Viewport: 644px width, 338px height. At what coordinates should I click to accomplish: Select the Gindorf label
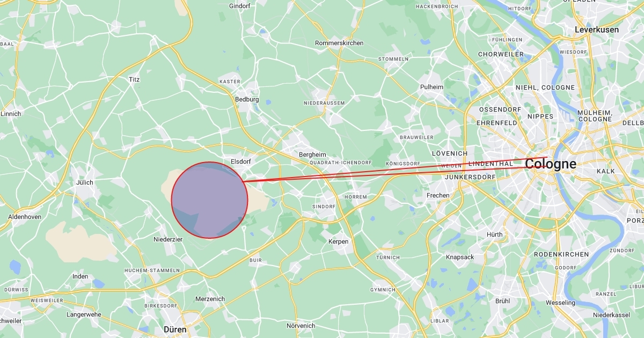(x=240, y=6)
